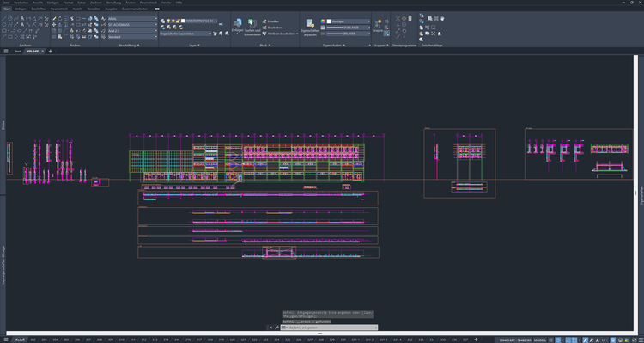Click the quick calculator icon in Dienstprogramme
The width and height of the screenshot is (644, 343).
click(x=410, y=19)
